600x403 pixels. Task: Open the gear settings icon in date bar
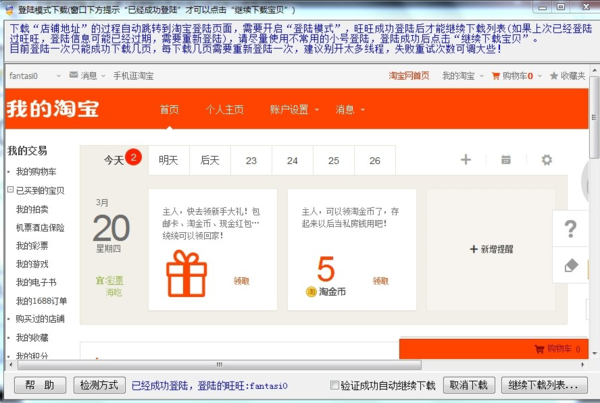[x=546, y=160]
